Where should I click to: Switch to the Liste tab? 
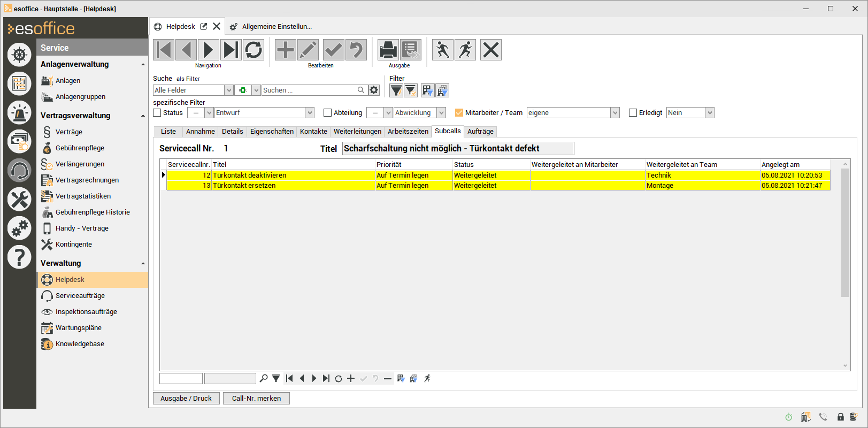(168, 132)
